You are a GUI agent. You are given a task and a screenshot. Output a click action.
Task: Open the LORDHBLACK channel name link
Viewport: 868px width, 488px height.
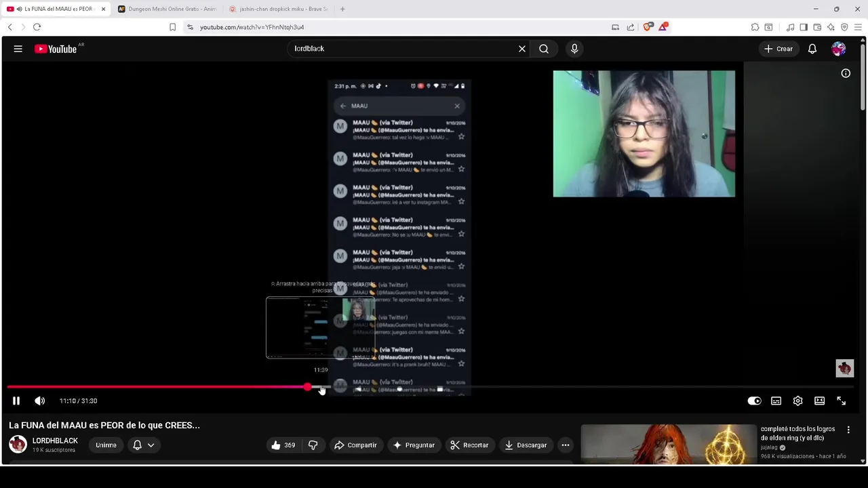pyautogui.click(x=55, y=441)
